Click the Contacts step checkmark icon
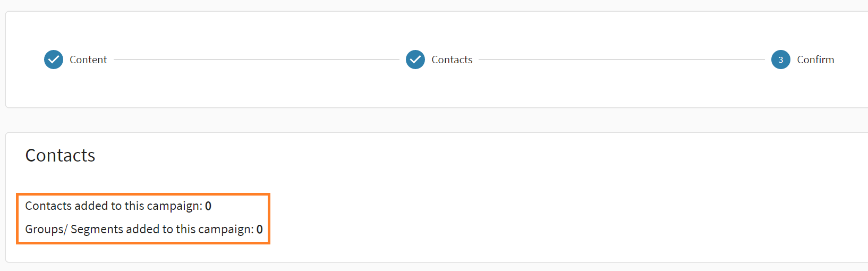The width and height of the screenshot is (868, 271). pyautogui.click(x=415, y=60)
